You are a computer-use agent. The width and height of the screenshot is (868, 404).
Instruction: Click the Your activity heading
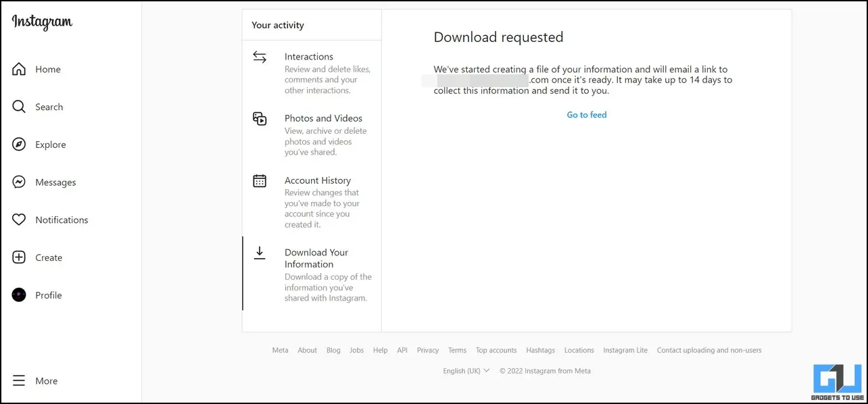point(278,25)
